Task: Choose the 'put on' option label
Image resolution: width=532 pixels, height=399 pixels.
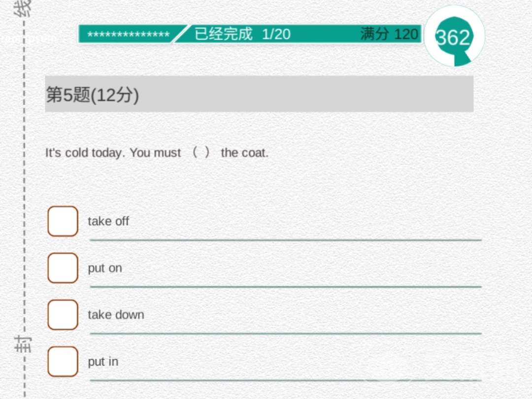Action: point(105,268)
